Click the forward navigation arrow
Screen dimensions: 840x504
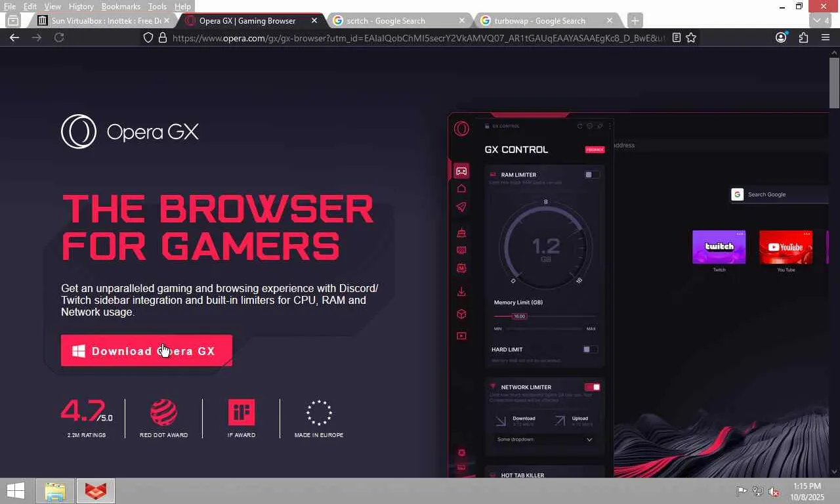(x=37, y=37)
